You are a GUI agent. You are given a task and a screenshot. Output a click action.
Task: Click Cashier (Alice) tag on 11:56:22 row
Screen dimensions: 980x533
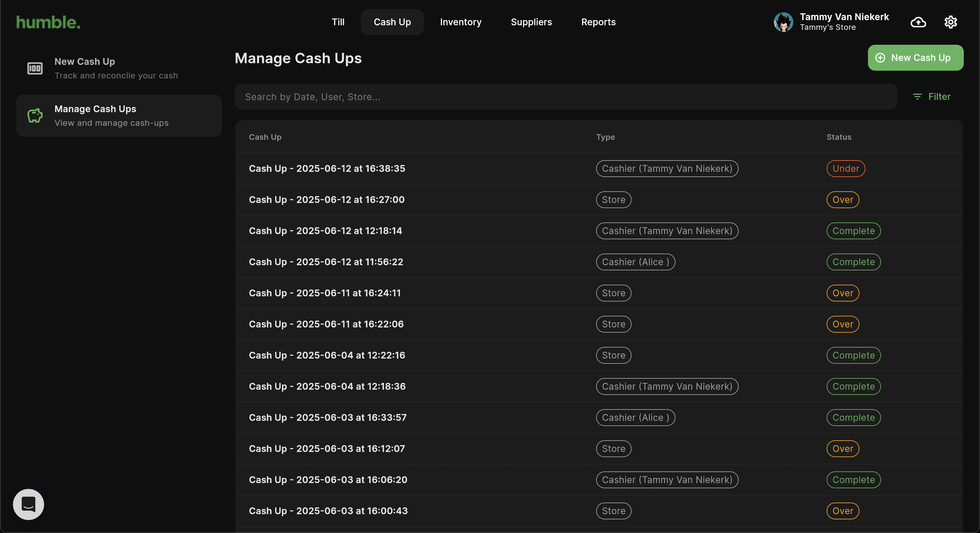pyautogui.click(x=635, y=262)
